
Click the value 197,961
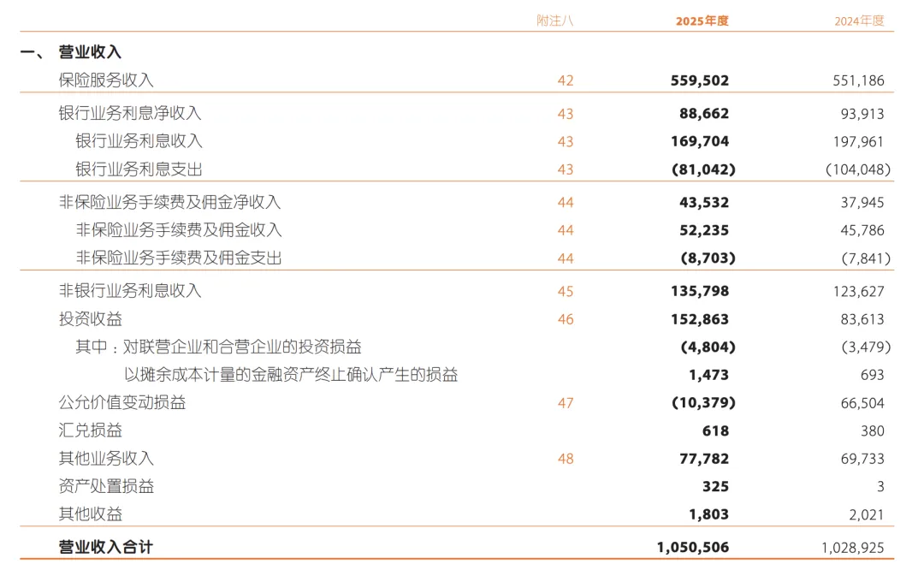point(859,141)
